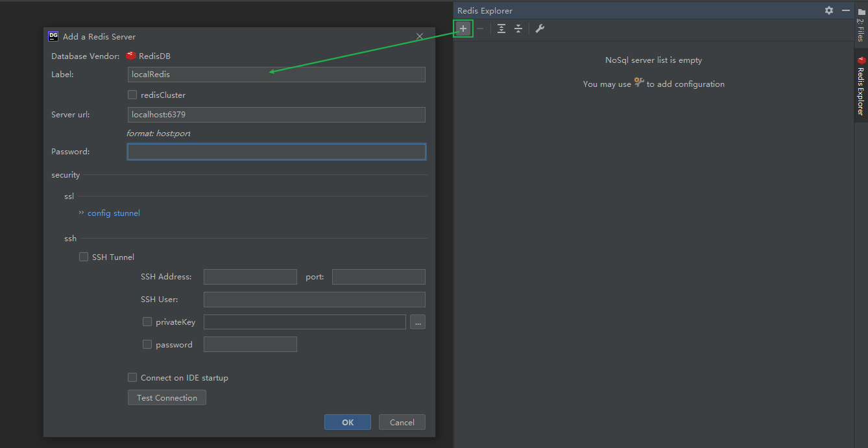The height and width of the screenshot is (448, 868).
Task: Click the Test Connection button
Action: (x=167, y=397)
